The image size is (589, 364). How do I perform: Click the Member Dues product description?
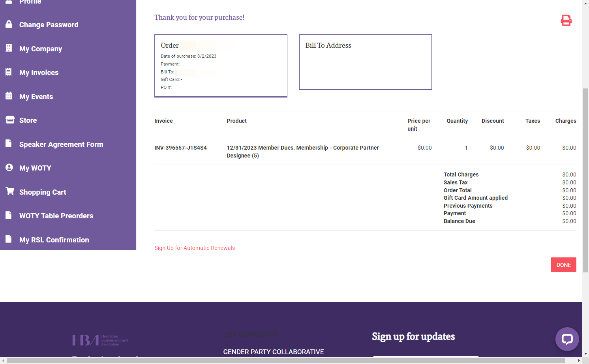pyautogui.click(x=302, y=152)
